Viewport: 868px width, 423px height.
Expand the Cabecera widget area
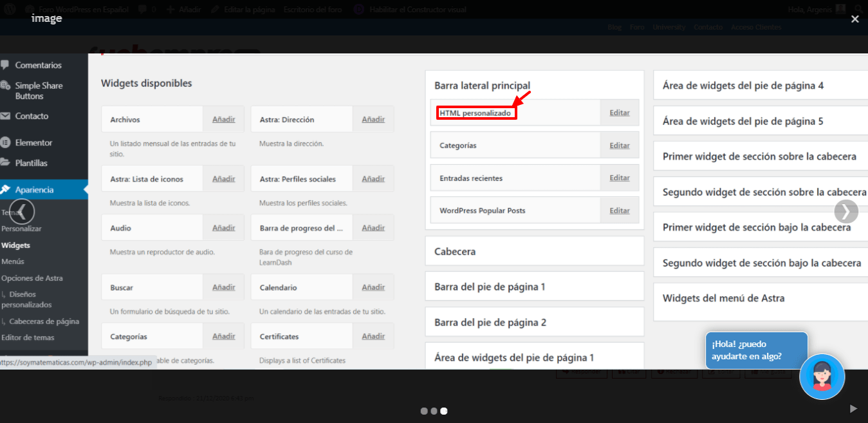point(535,251)
